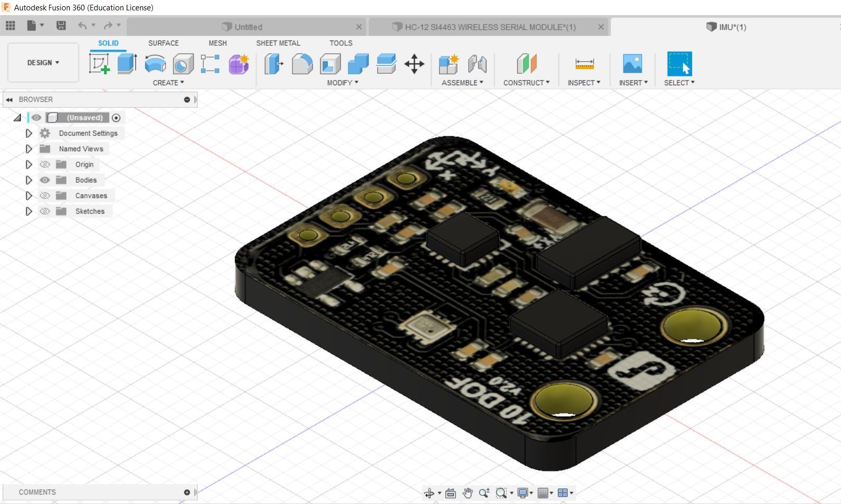Click the Look At icon
Viewport: 841px width, 504px height.
[x=451, y=493]
